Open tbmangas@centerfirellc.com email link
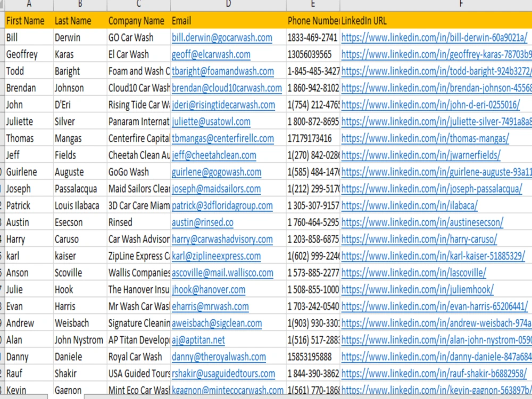Screen dimensions: 532x399 223,138
